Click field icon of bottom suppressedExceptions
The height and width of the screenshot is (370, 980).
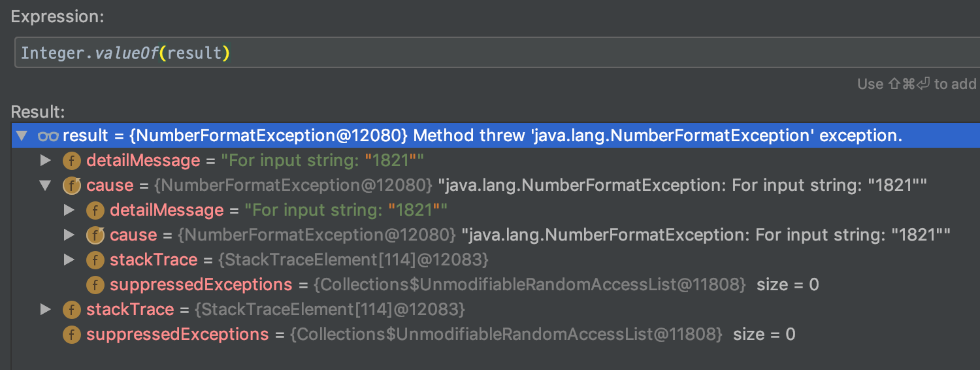pyautogui.click(x=71, y=335)
